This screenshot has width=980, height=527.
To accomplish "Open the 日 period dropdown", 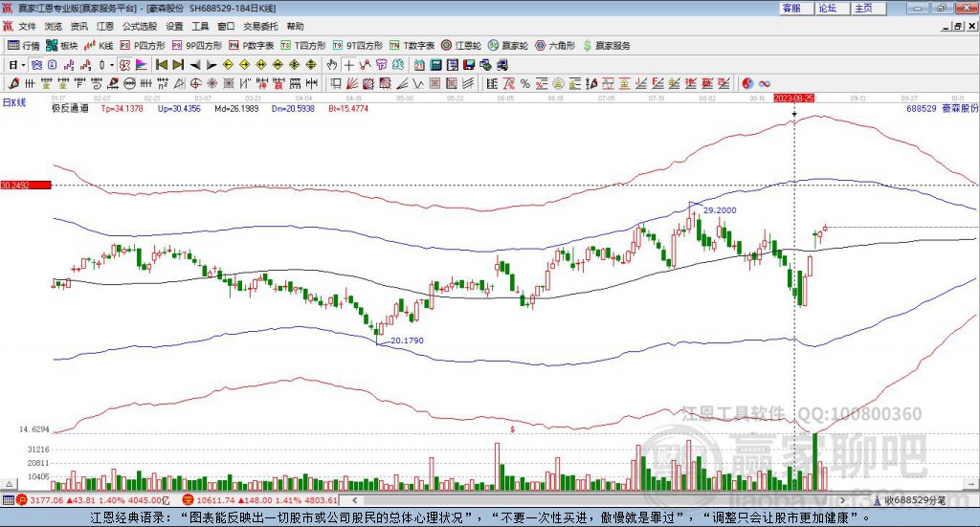I will click(x=17, y=65).
